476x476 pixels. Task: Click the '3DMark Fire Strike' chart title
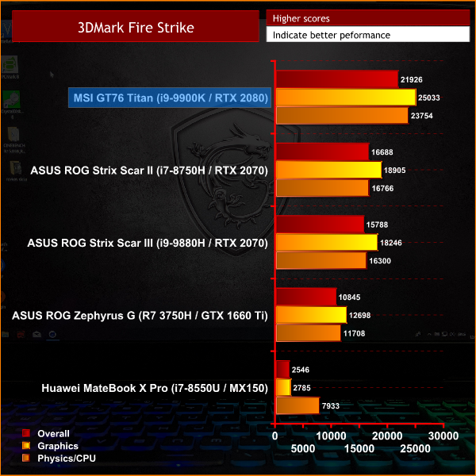coord(136,28)
